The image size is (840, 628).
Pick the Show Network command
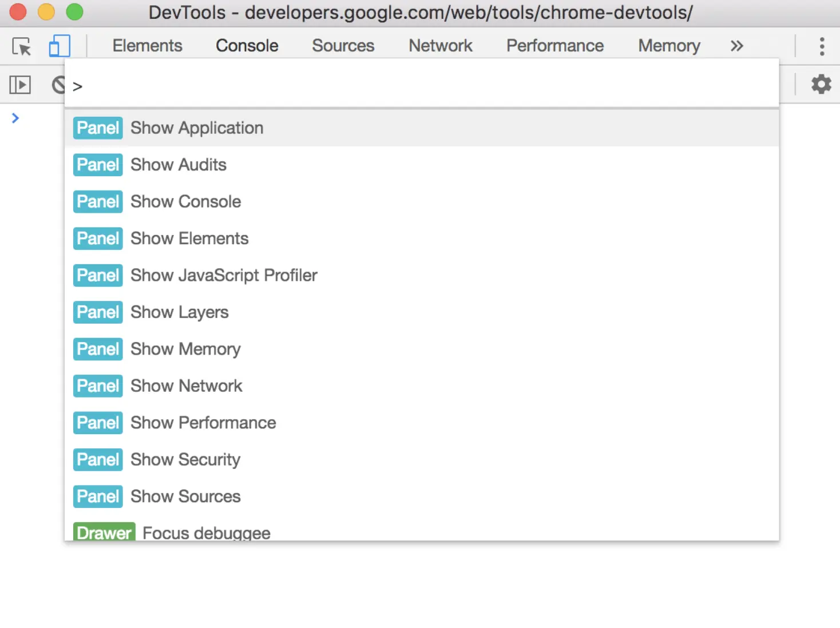pos(422,386)
